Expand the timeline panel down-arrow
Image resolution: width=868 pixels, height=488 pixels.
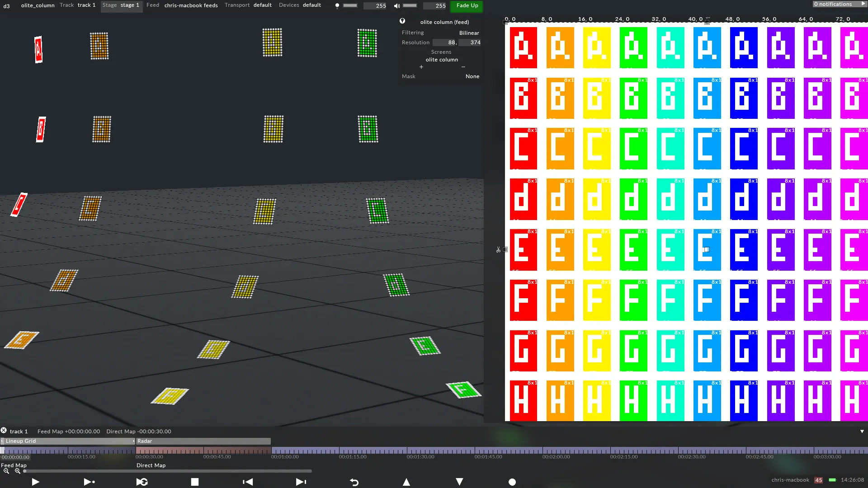(x=862, y=432)
